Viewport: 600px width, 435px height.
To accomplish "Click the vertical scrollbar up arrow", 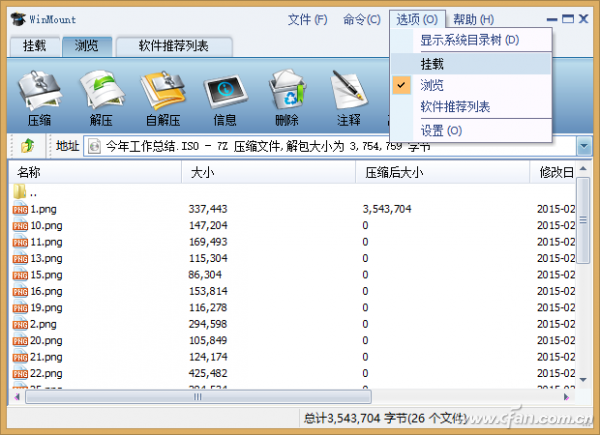I will pyautogui.click(x=583, y=168).
